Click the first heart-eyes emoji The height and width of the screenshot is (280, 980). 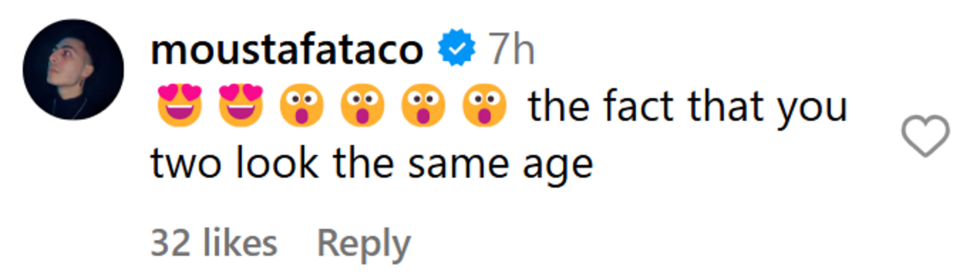tap(180, 105)
